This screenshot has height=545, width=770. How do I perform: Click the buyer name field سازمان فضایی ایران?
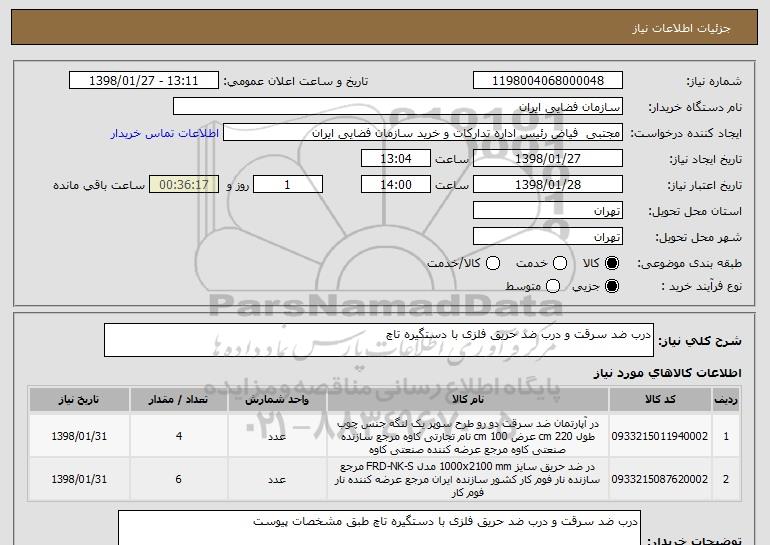(x=398, y=107)
